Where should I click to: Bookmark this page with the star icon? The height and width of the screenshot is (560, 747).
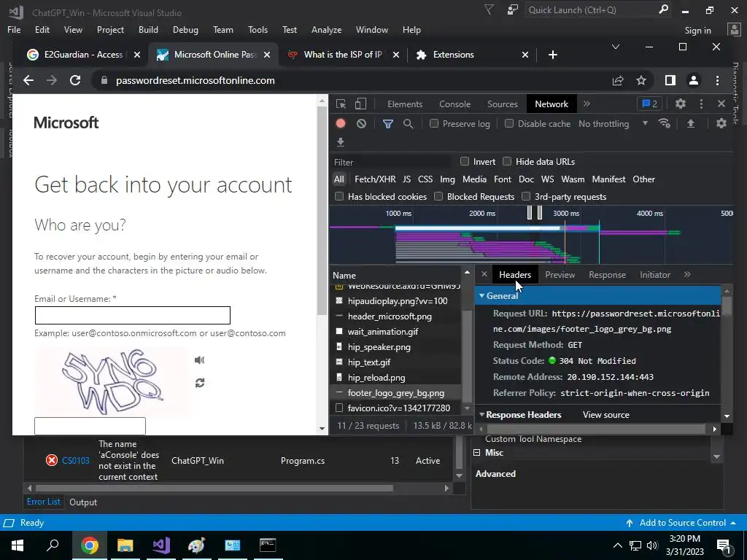641,80
